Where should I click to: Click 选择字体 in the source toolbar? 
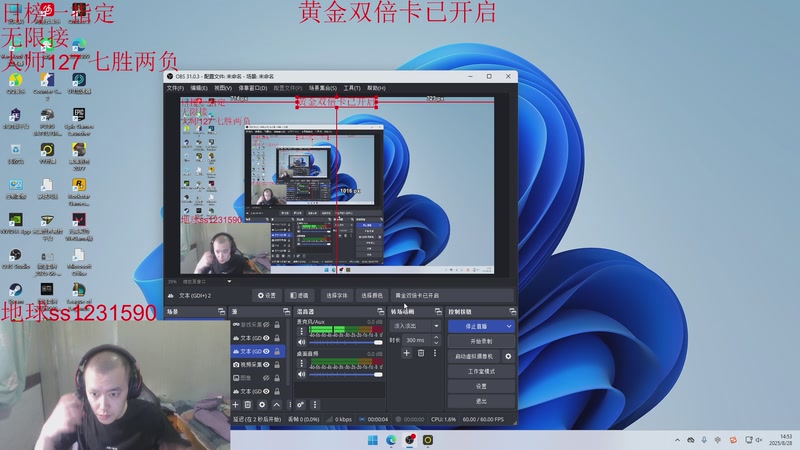(337, 295)
